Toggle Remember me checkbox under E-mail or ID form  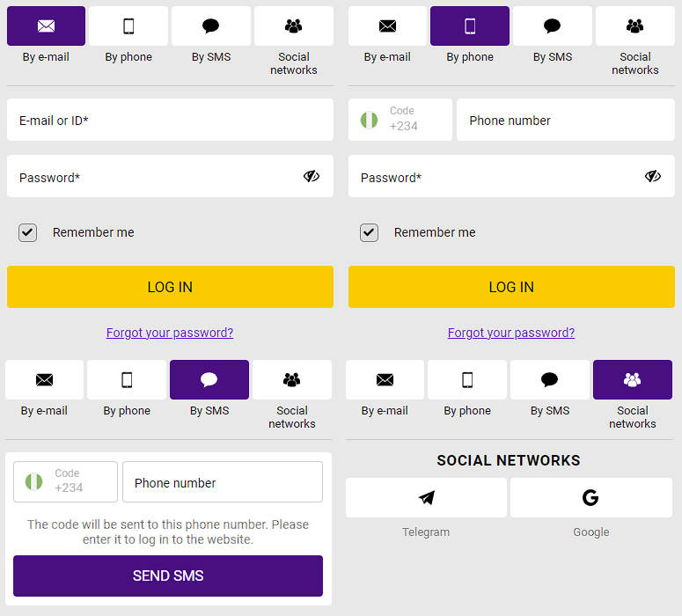[28, 232]
